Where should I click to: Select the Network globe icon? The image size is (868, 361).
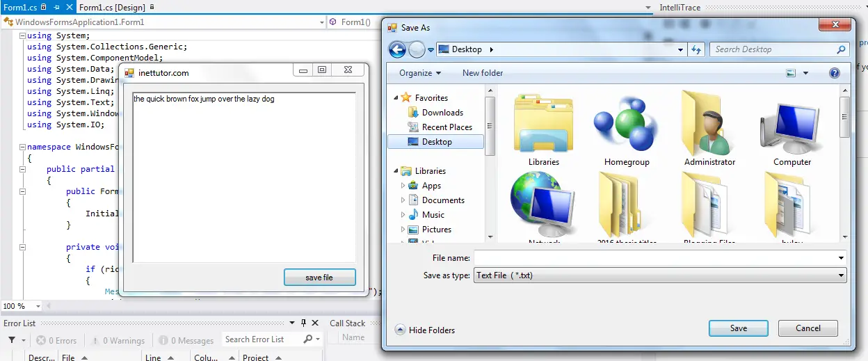[544, 203]
